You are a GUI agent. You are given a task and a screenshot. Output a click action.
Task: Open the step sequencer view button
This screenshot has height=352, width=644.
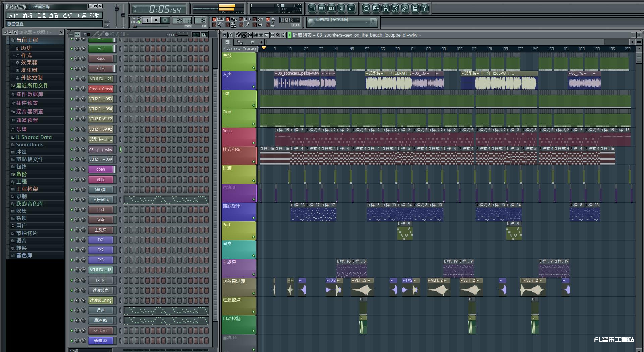322,8
